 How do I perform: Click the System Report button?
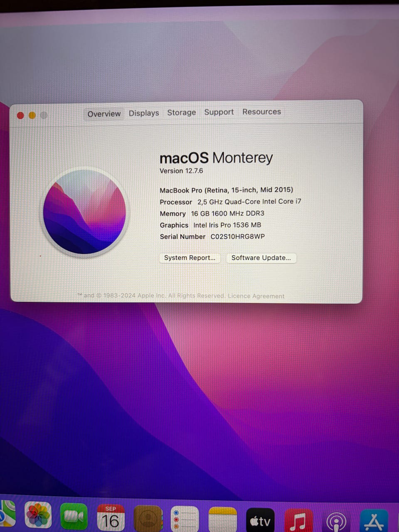pyautogui.click(x=190, y=258)
